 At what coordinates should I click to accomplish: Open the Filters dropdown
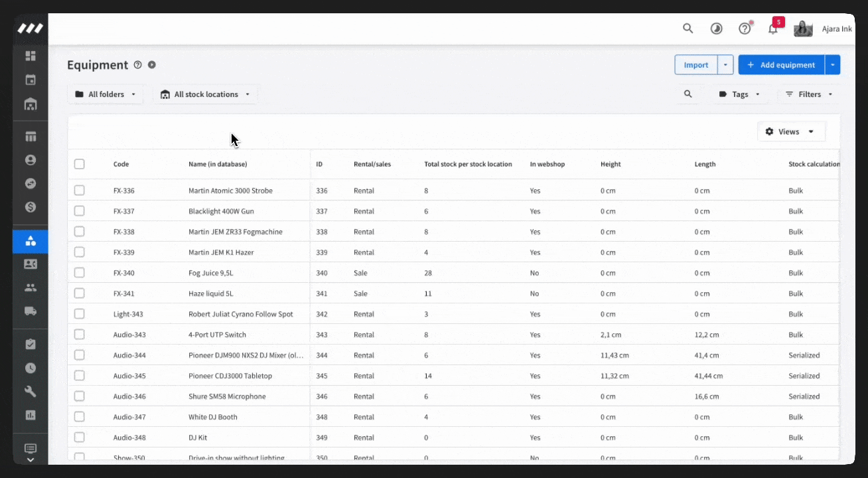click(809, 94)
